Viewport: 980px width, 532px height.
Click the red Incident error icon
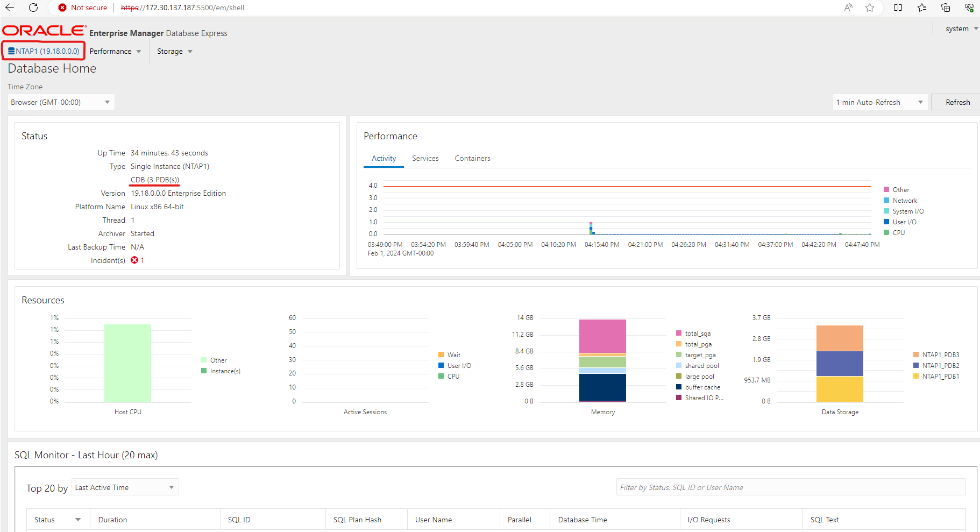134,260
